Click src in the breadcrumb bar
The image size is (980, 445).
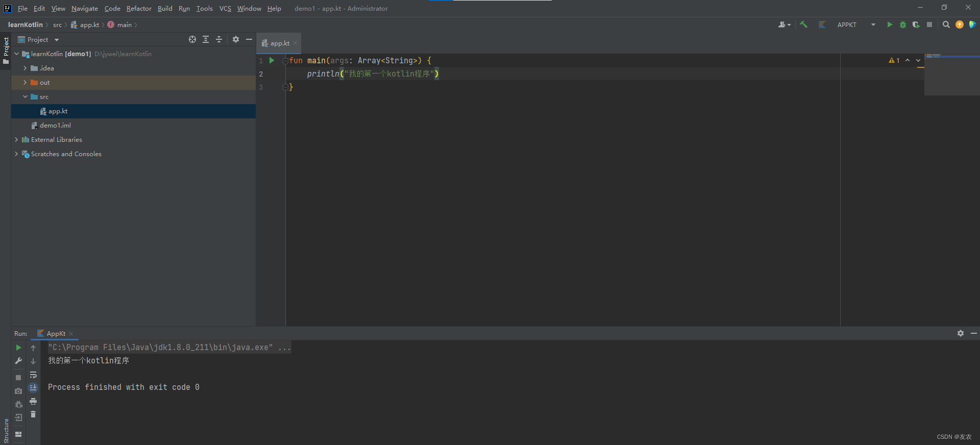coord(57,24)
